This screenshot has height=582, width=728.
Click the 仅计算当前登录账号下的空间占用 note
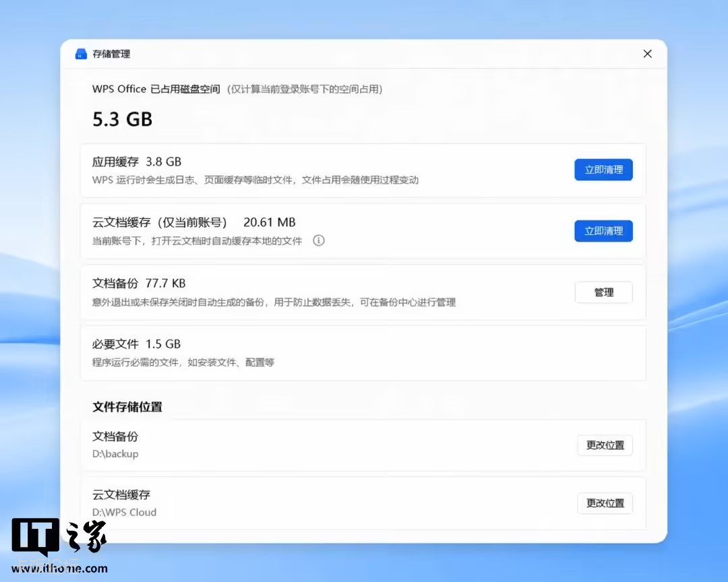(x=305, y=89)
